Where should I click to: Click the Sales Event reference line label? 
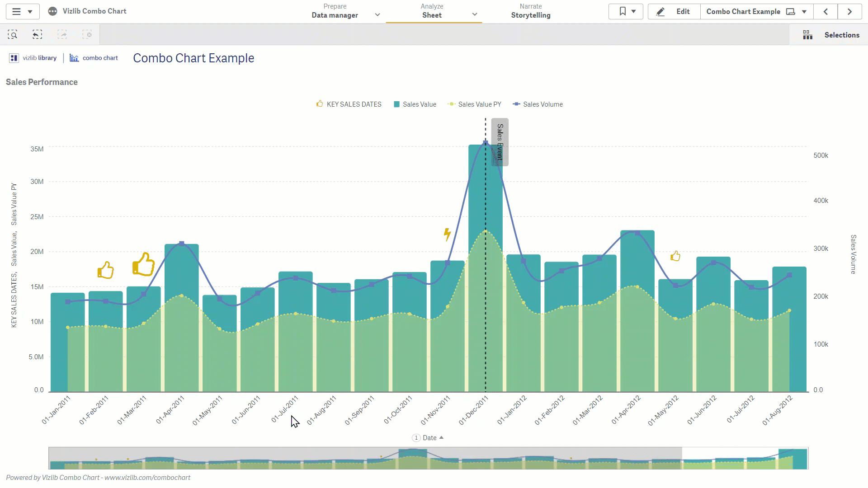click(500, 142)
